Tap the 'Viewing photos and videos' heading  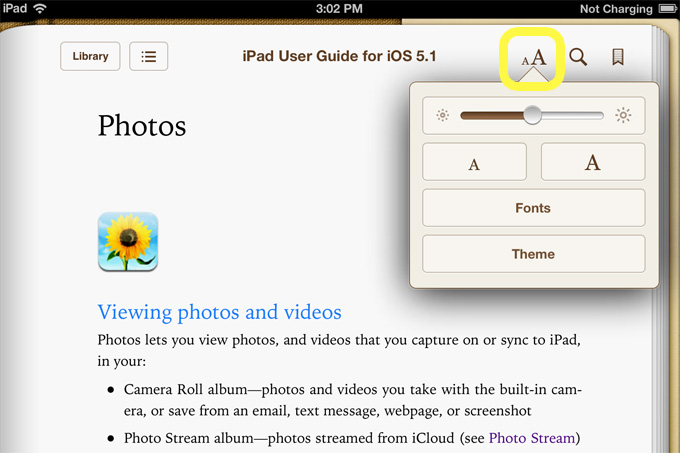219,312
